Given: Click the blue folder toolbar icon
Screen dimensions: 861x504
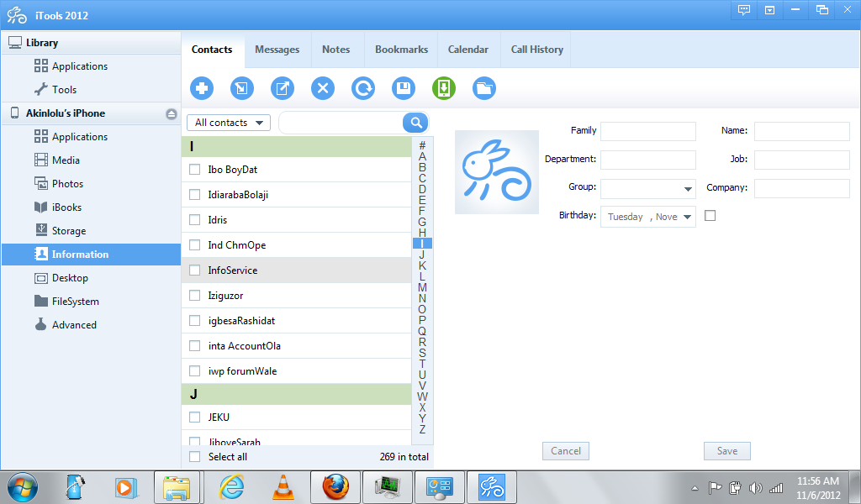Looking at the screenshot, I should pyautogui.click(x=484, y=88).
